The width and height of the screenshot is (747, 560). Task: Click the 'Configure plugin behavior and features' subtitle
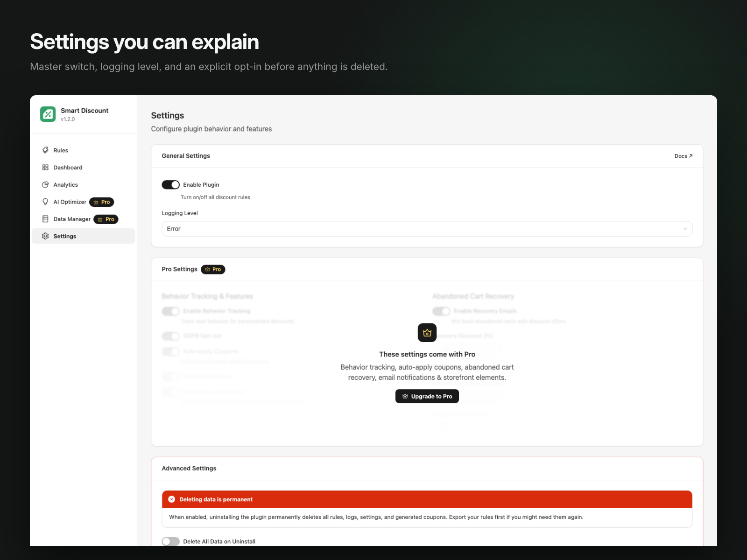coord(211,129)
